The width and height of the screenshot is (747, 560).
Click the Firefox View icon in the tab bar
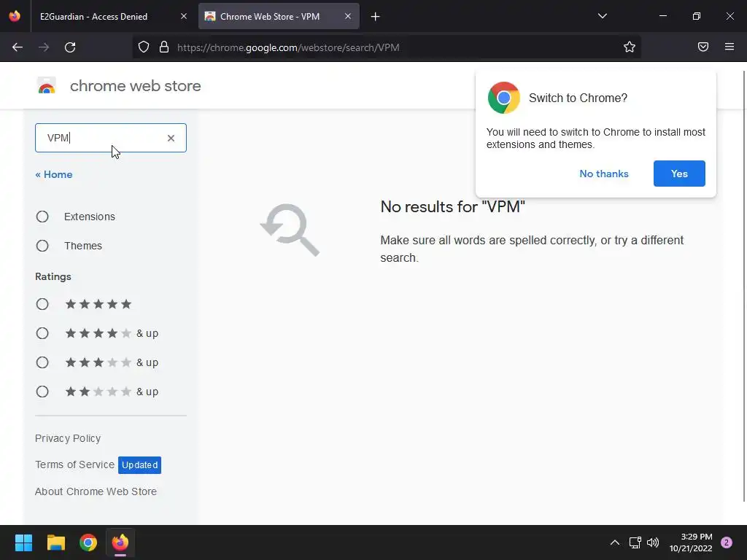pyautogui.click(x=15, y=16)
